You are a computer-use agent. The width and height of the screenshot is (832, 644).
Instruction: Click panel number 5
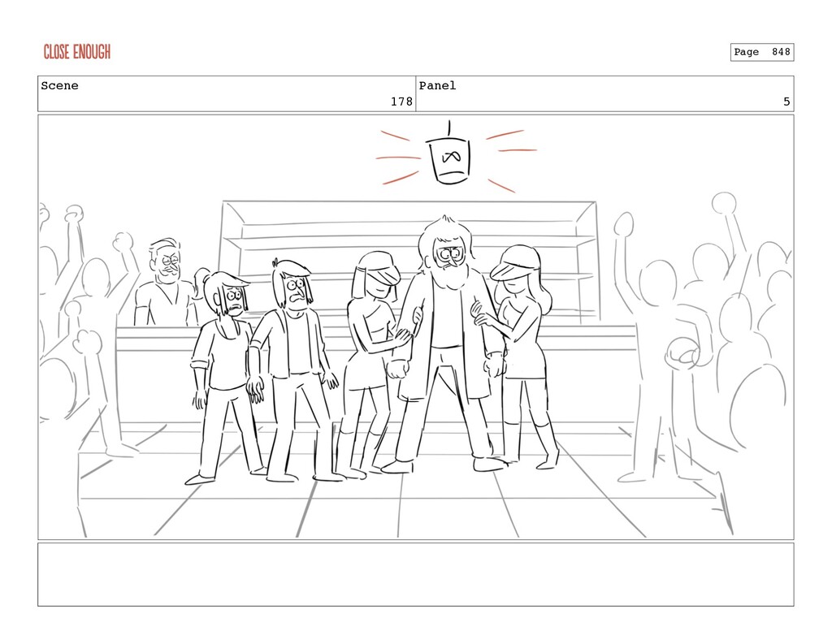pos(786,102)
